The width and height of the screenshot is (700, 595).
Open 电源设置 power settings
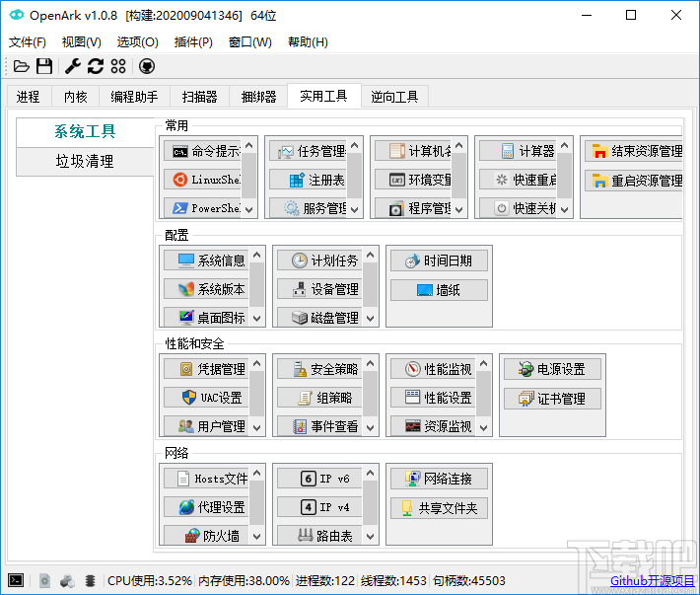pos(552,369)
